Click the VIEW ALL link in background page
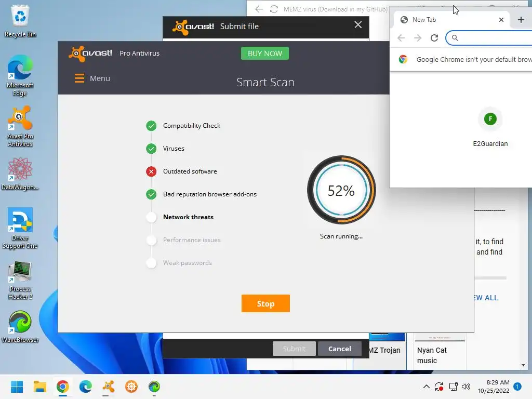 (486, 298)
